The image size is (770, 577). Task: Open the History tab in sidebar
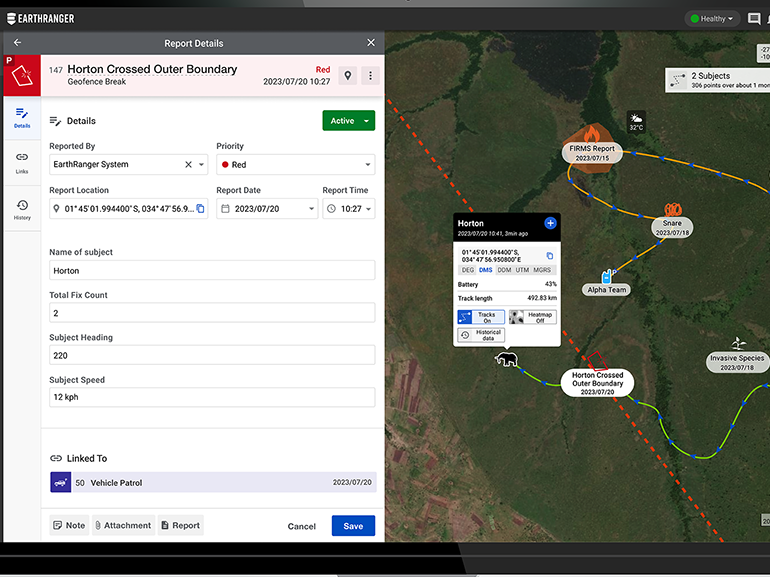pyautogui.click(x=22, y=209)
